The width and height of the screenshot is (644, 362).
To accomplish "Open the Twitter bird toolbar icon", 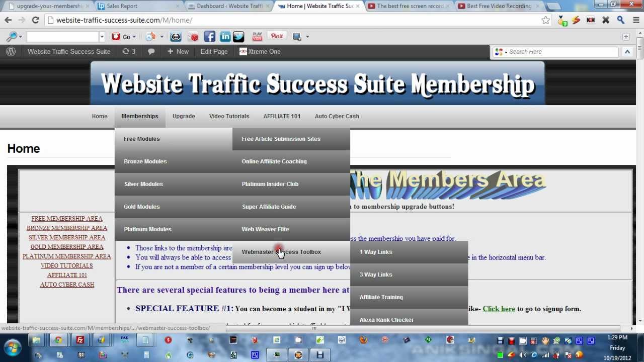I will pyautogui.click(x=238, y=36).
